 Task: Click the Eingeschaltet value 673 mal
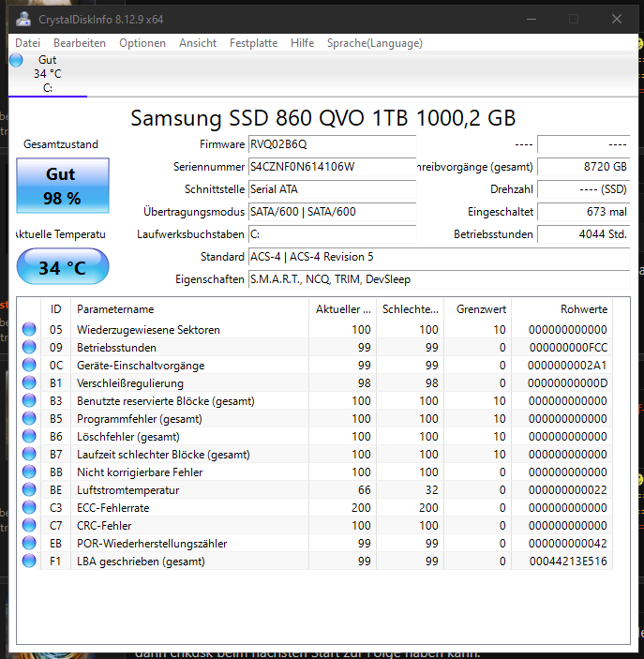(583, 212)
